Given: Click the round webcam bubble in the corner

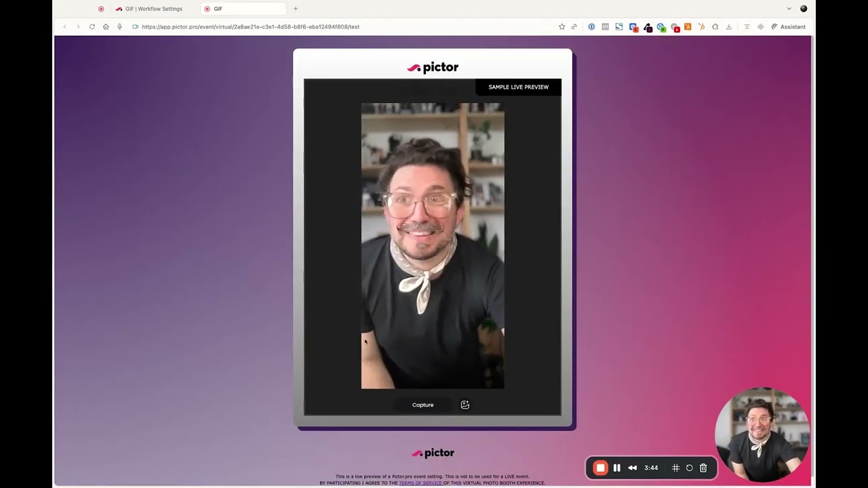Looking at the screenshot, I should coord(762,434).
